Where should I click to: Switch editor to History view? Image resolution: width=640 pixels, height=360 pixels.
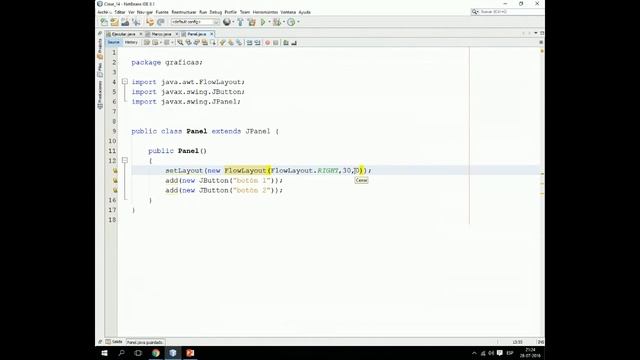click(x=131, y=42)
